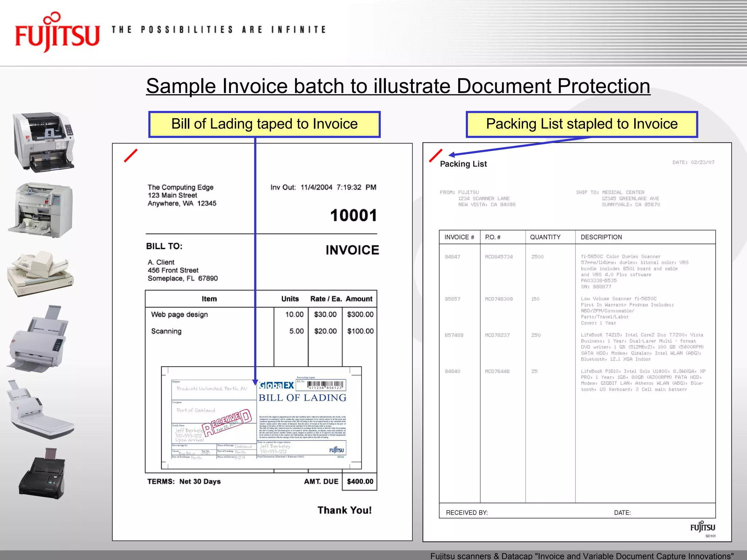The width and height of the screenshot is (747, 560).
Task: Click the GlobalEX logo on bill of lading
Action: 276,385
